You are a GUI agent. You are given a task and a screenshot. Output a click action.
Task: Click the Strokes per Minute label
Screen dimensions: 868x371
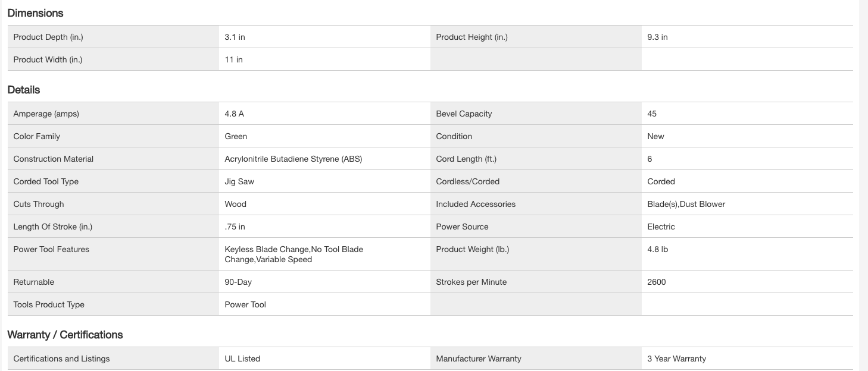click(471, 282)
